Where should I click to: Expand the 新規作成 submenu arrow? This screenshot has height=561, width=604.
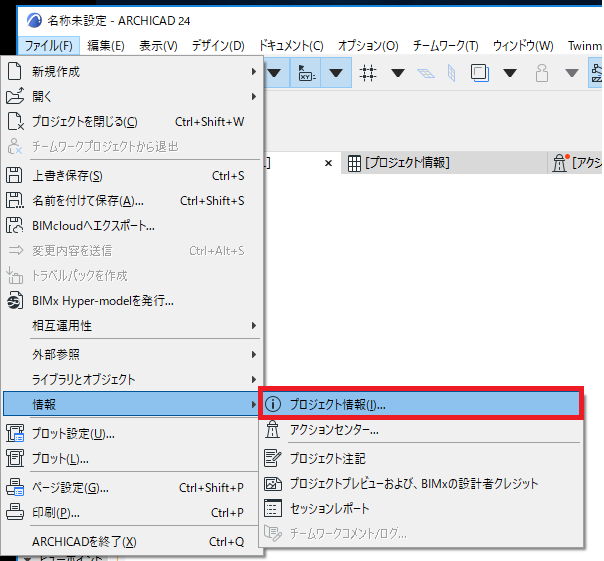(x=253, y=72)
